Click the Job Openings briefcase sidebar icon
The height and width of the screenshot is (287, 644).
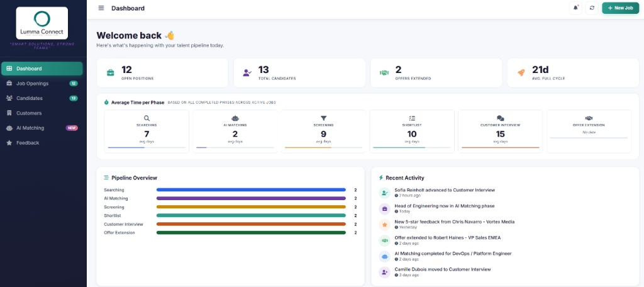tap(9, 84)
